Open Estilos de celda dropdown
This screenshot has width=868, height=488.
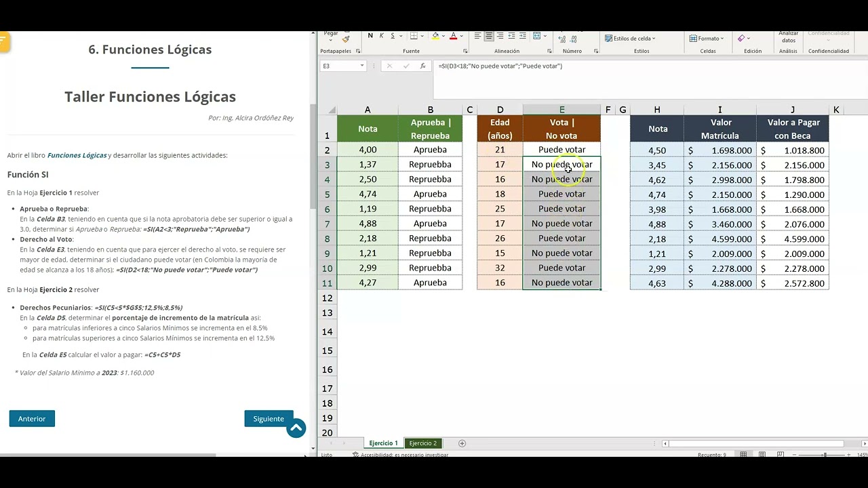click(630, 39)
